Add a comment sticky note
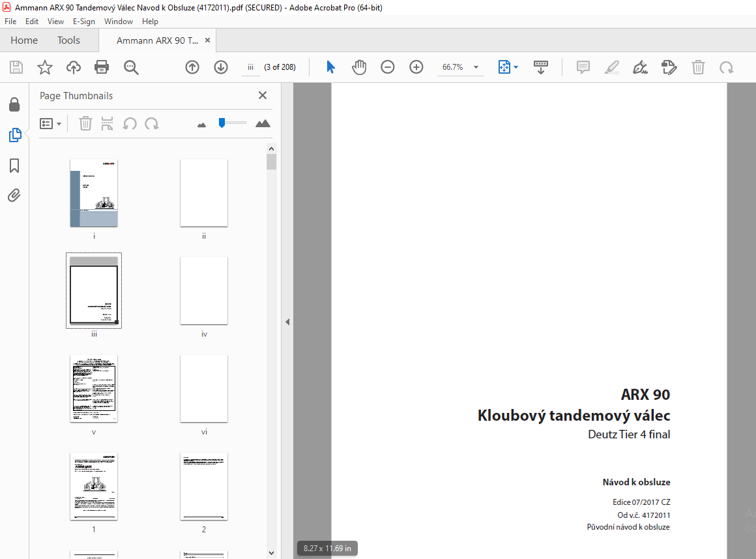This screenshot has width=756, height=559. 583,67
